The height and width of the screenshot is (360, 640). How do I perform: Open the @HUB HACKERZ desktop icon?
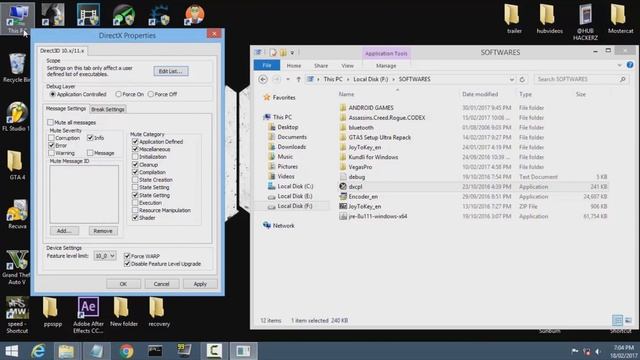[x=585, y=22]
